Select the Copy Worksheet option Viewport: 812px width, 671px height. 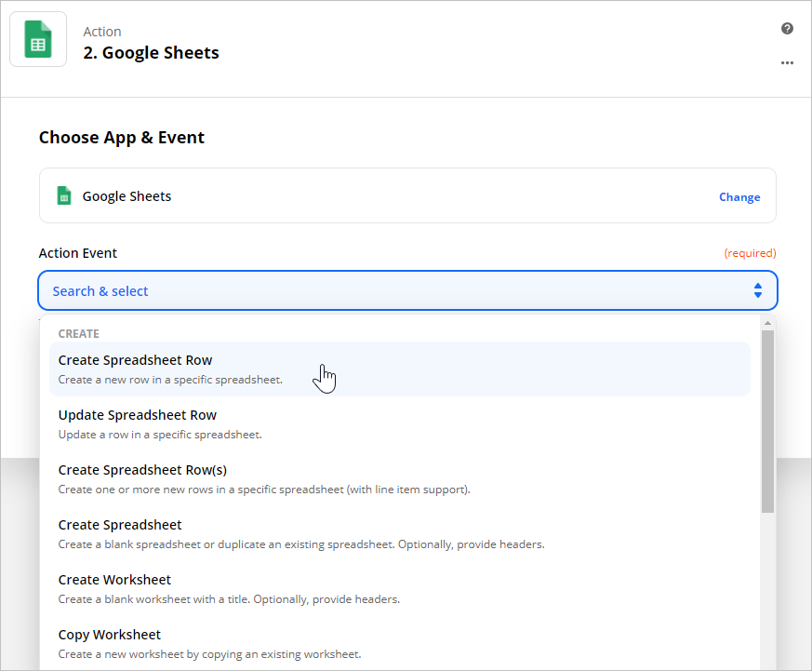coord(400,643)
